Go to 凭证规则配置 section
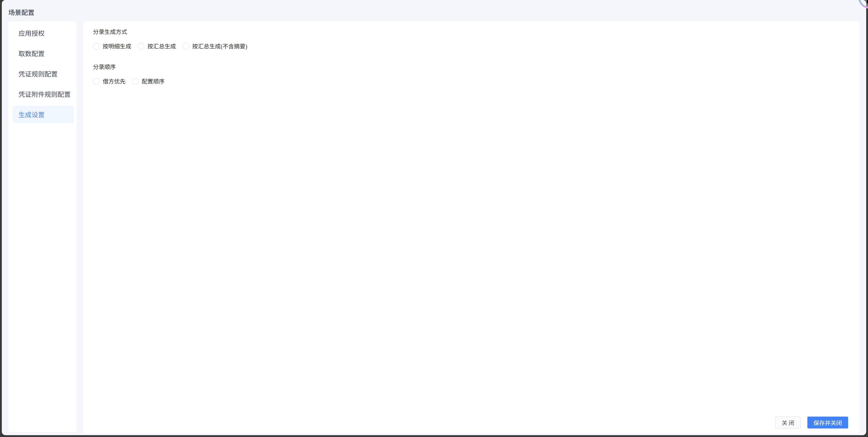The height and width of the screenshot is (437, 868). point(43,74)
